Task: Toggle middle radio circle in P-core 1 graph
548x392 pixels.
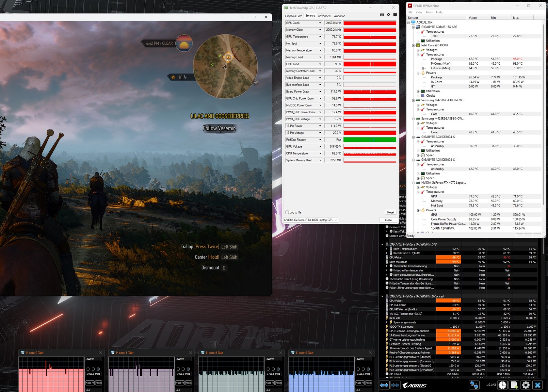Action: [183, 369]
